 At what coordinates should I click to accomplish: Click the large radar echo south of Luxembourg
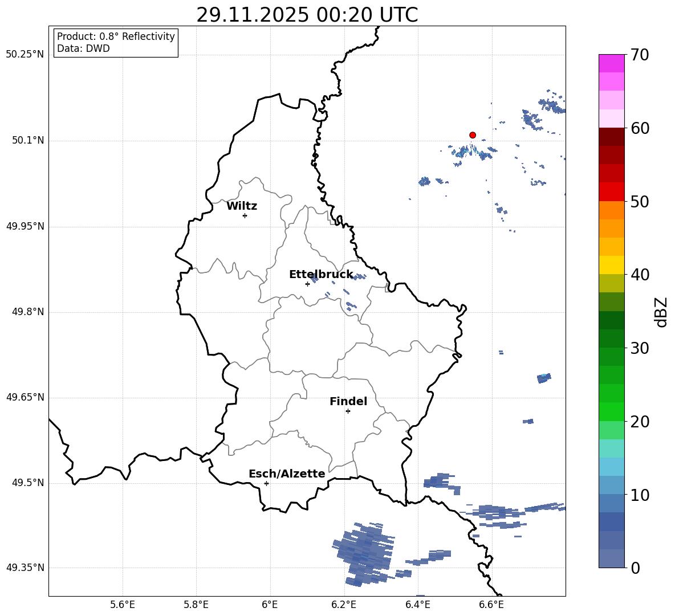[364, 555]
